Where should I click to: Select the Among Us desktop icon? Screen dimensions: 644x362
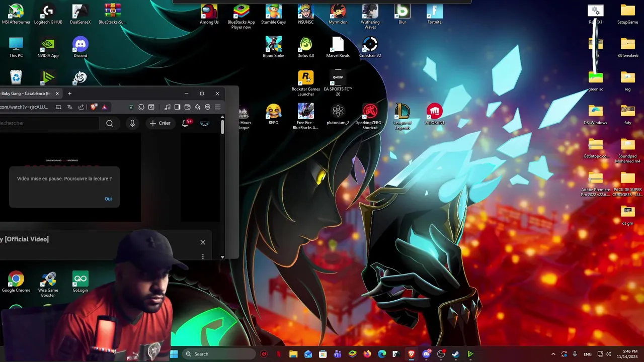click(x=209, y=14)
